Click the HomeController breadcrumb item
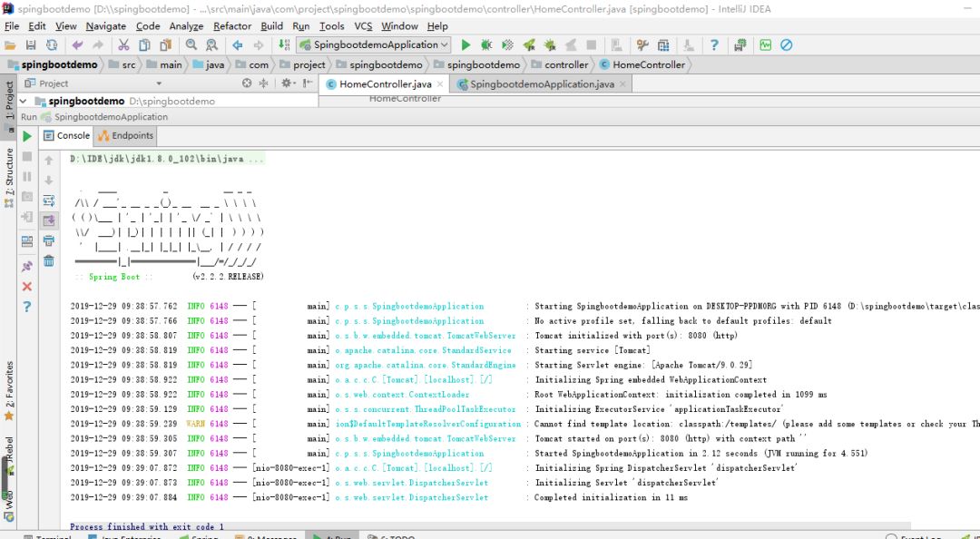Screen dimensions: 980x539 642,64
